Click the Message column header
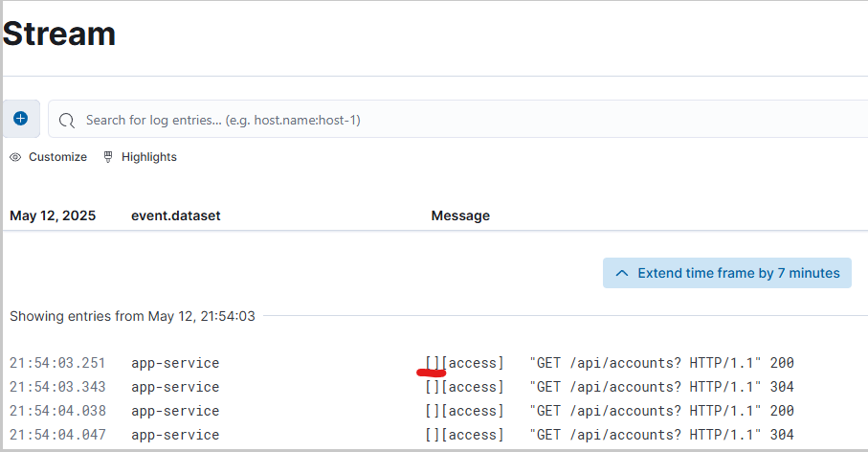 click(460, 215)
